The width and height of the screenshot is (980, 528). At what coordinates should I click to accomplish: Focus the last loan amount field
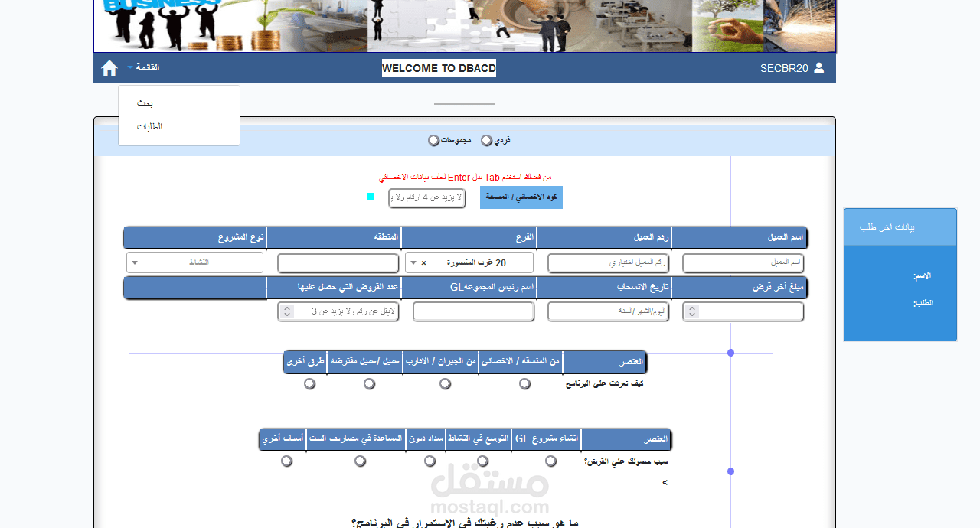(743, 311)
